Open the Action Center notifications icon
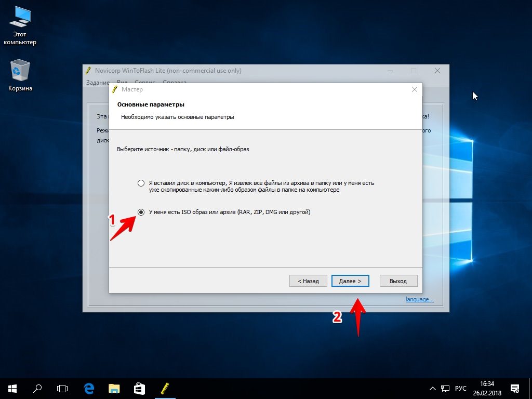Image resolution: width=532 pixels, height=399 pixels. 515,389
